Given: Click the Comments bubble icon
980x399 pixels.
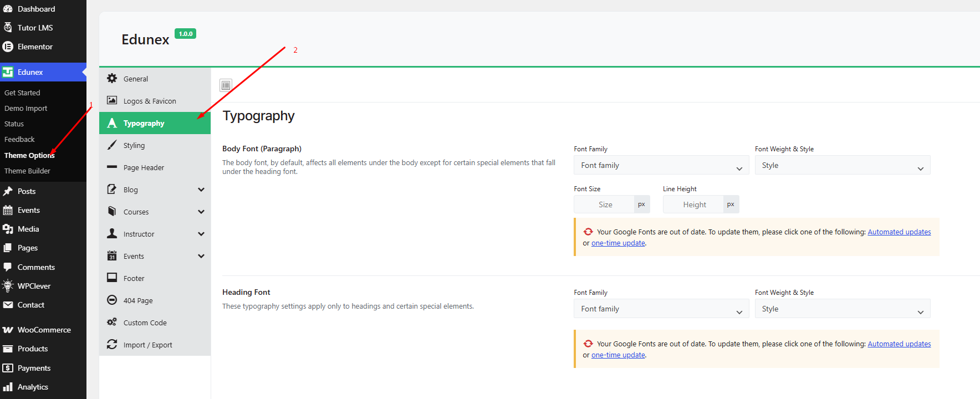Looking at the screenshot, I should [x=8, y=267].
